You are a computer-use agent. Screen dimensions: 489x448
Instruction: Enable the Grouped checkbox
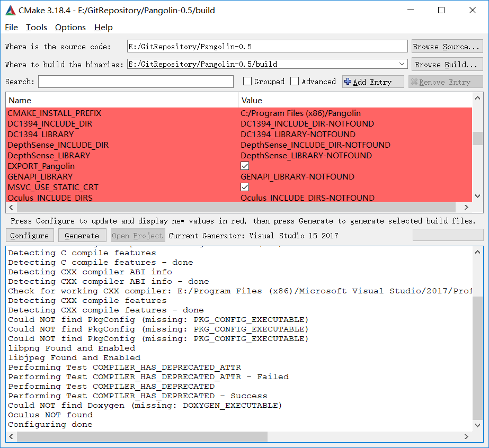[247, 81]
